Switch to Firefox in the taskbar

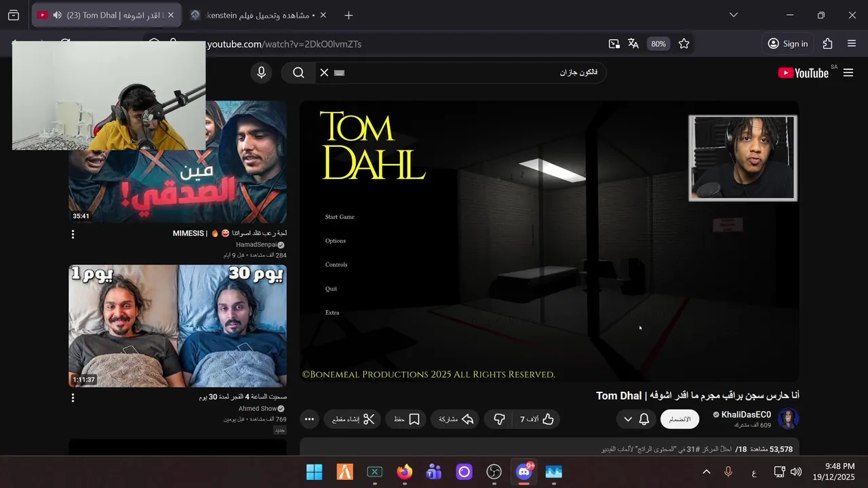tap(405, 472)
